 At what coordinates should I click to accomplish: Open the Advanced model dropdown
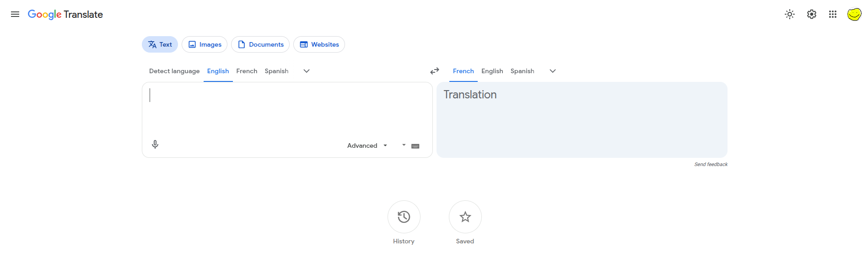coord(367,145)
